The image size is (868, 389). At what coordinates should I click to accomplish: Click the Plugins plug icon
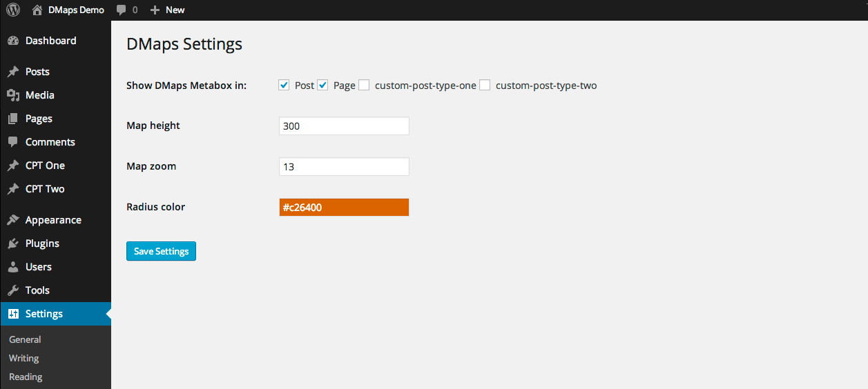pyautogui.click(x=12, y=243)
